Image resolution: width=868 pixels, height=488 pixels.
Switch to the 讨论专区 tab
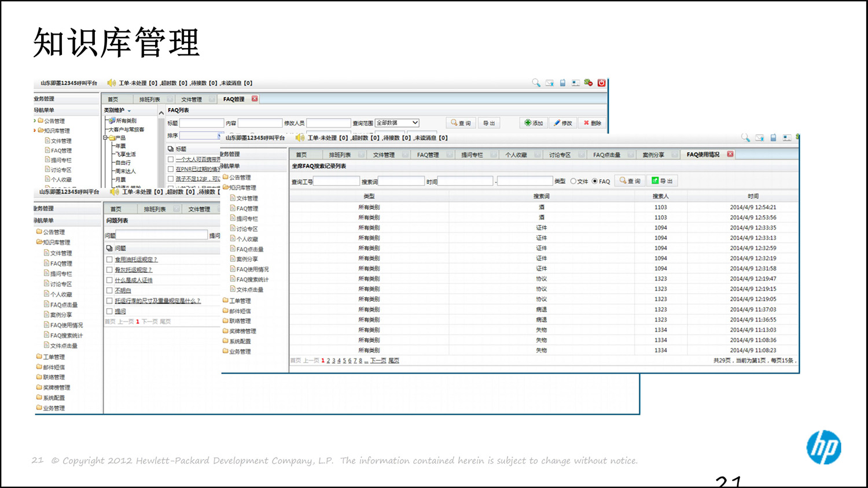[559, 155]
